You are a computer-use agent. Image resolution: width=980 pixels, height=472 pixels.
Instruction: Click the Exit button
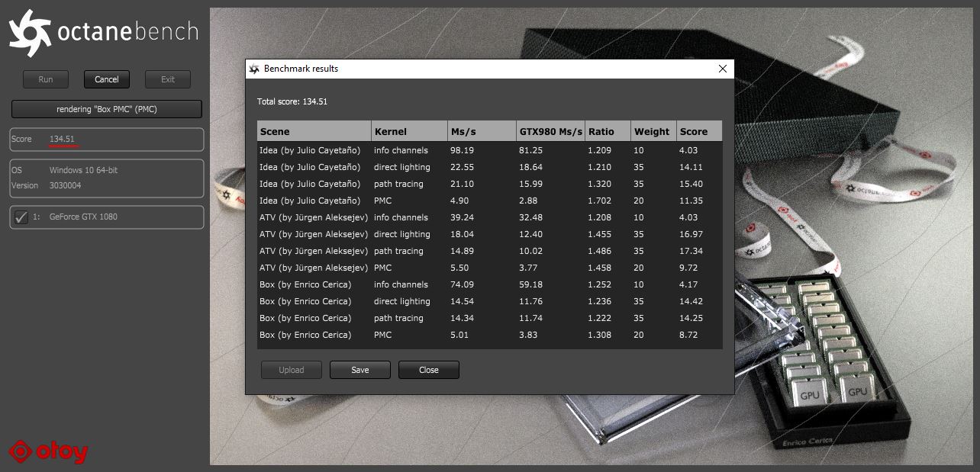click(168, 79)
